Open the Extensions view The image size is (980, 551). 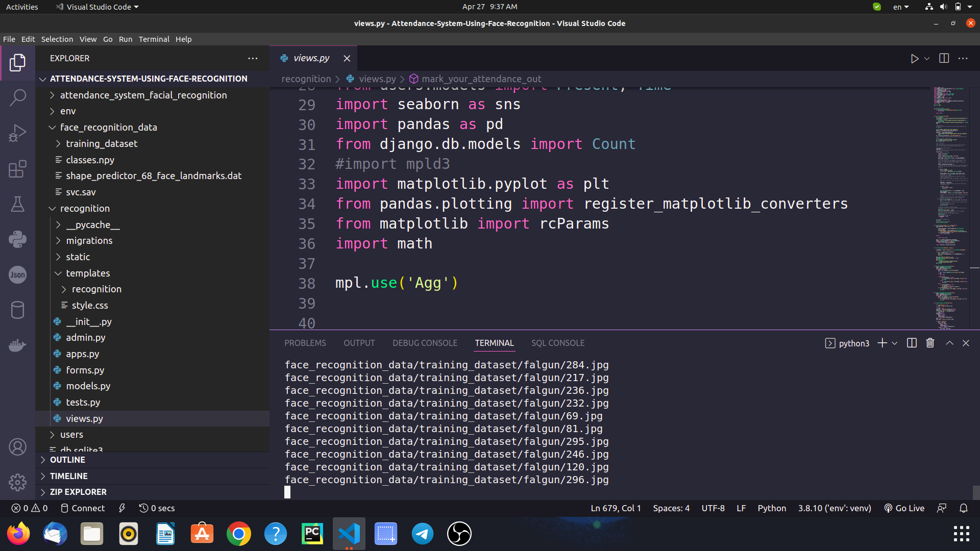pos(18,169)
